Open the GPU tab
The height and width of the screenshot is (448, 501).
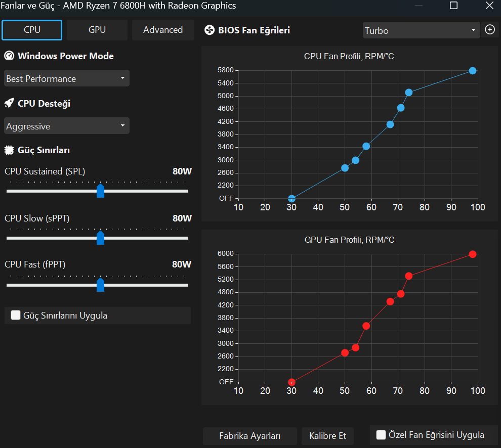click(97, 30)
